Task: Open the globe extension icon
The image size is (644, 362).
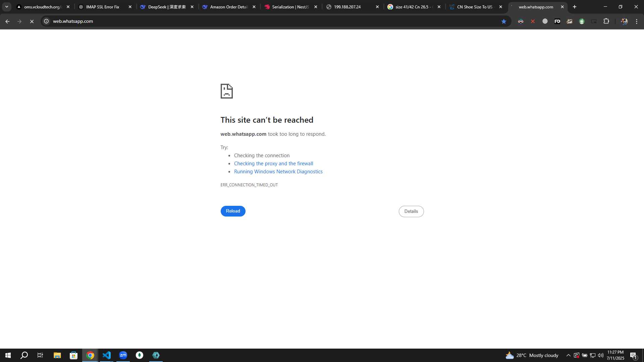Action: coord(545,21)
